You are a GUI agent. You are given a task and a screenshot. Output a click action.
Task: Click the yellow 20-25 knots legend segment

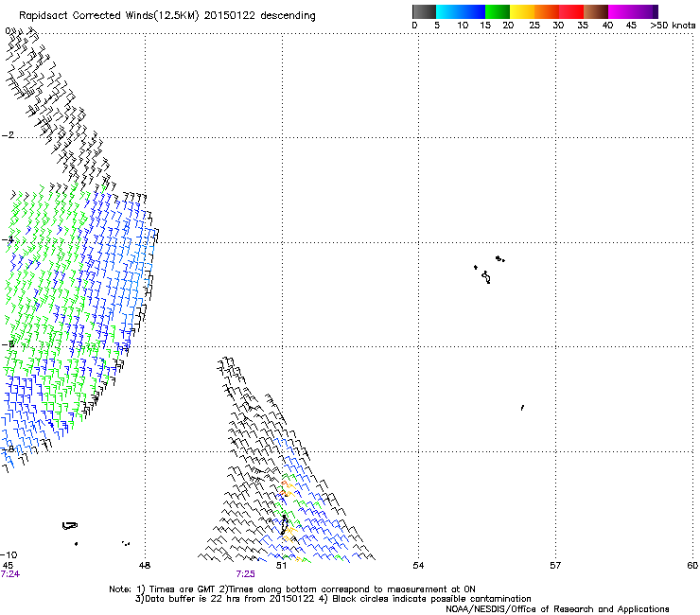click(522, 11)
